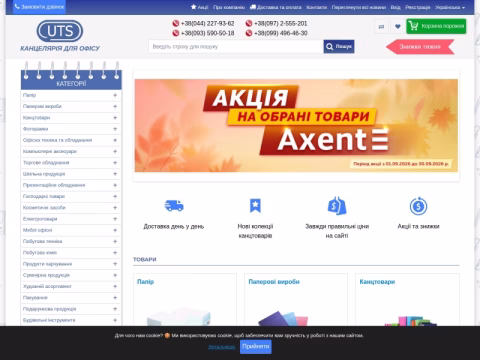This screenshot has width=480, height=360.
Task: Expand Меблі офісні plus icon
Action: pyautogui.click(x=115, y=230)
